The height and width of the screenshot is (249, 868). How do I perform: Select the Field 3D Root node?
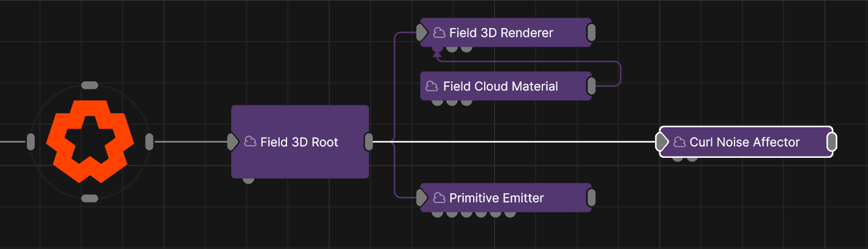click(x=300, y=159)
